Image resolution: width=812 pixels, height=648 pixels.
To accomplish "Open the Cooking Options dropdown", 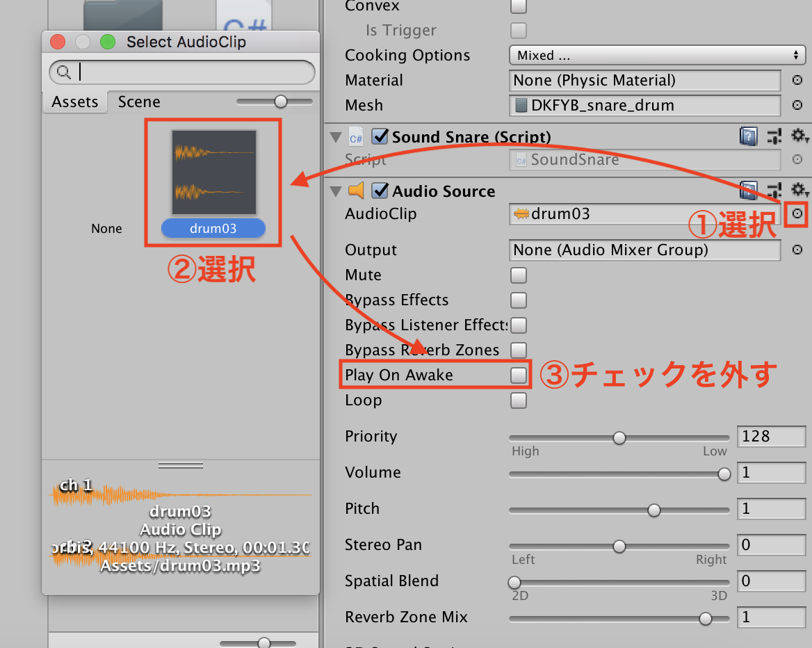I will [656, 55].
